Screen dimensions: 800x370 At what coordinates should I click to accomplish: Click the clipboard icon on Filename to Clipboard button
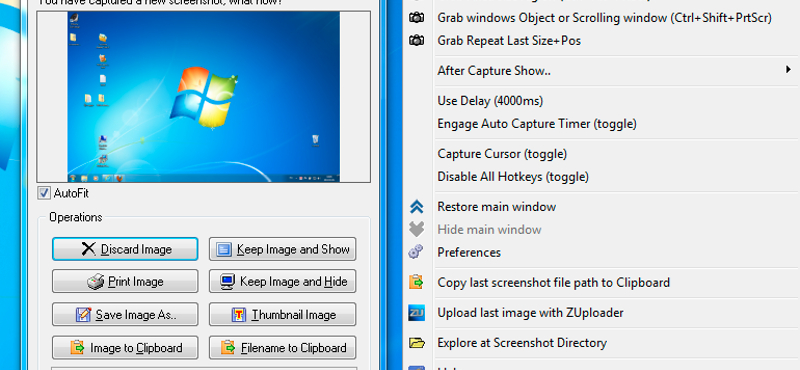(228, 348)
